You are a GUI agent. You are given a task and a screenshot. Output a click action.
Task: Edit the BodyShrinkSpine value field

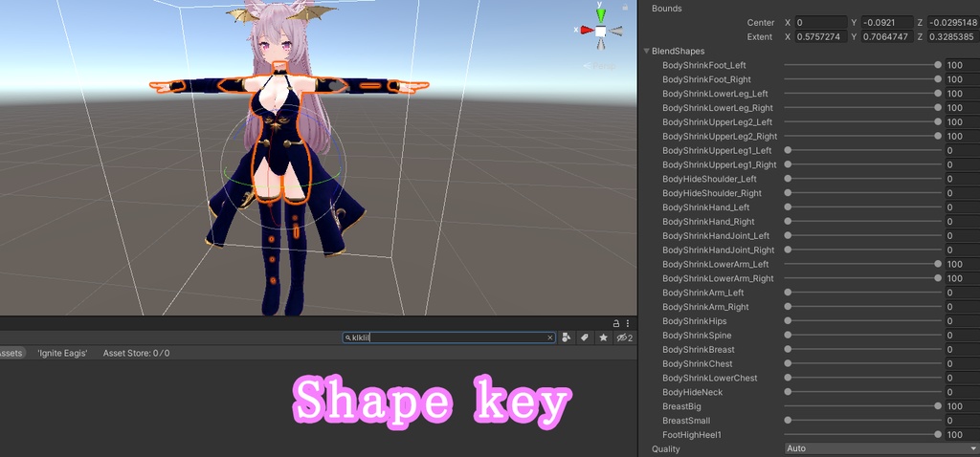(962, 336)
